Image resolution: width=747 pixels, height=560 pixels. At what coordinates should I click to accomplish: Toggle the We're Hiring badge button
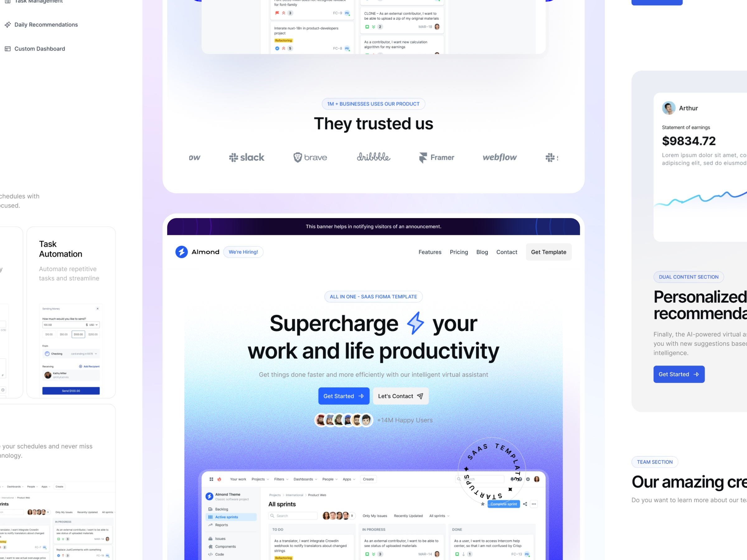coord(243,252)
